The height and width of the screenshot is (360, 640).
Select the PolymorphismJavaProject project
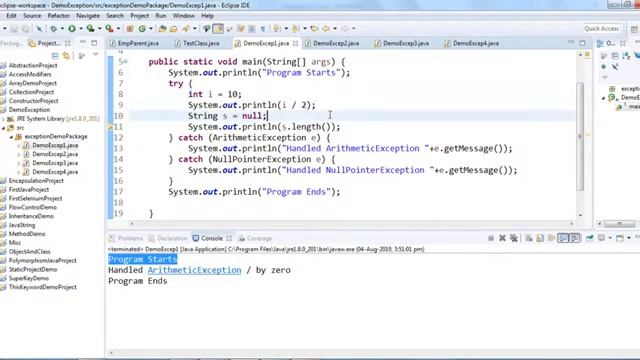[x=42, y=261]
